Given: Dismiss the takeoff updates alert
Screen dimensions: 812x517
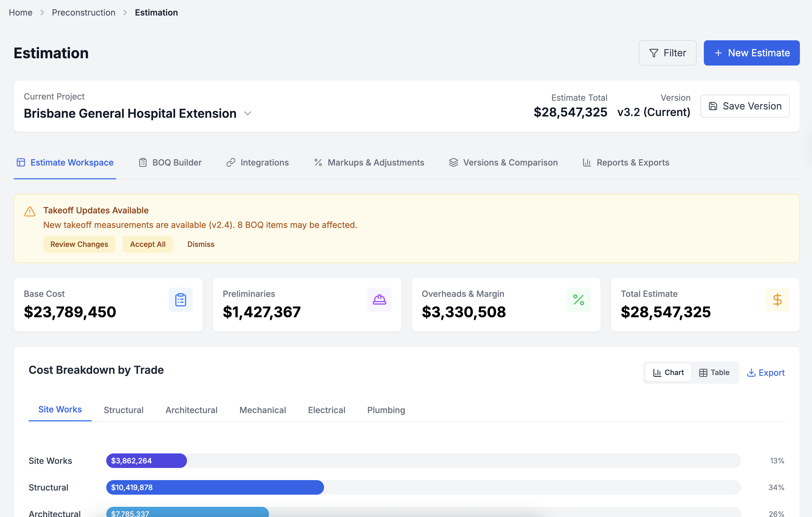Looking at the screenshot, I should coord(201,244).
